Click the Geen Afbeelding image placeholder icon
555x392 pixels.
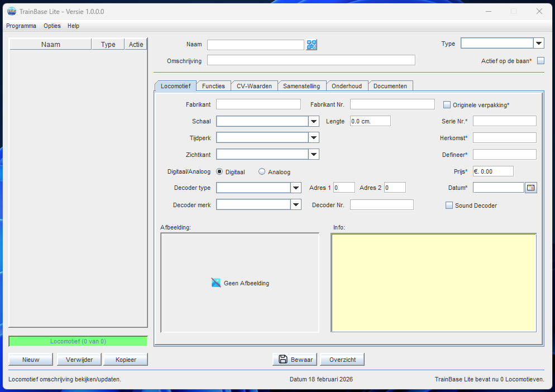pos(216,283)
